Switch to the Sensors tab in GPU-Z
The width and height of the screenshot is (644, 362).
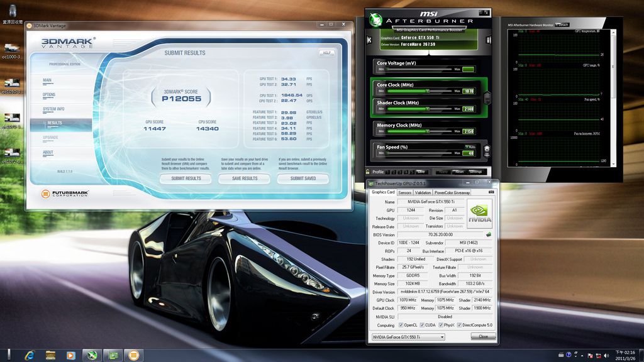(x=404, y=192)
